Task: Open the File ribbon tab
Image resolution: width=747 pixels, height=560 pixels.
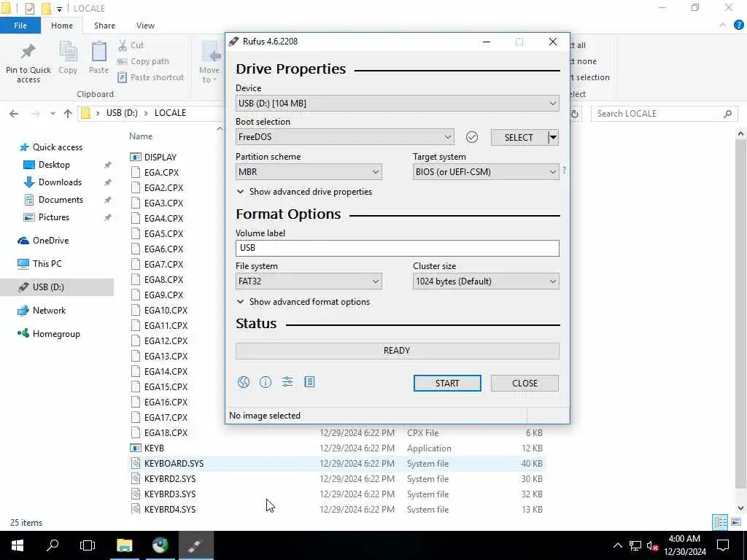Action: pos(20,26)
